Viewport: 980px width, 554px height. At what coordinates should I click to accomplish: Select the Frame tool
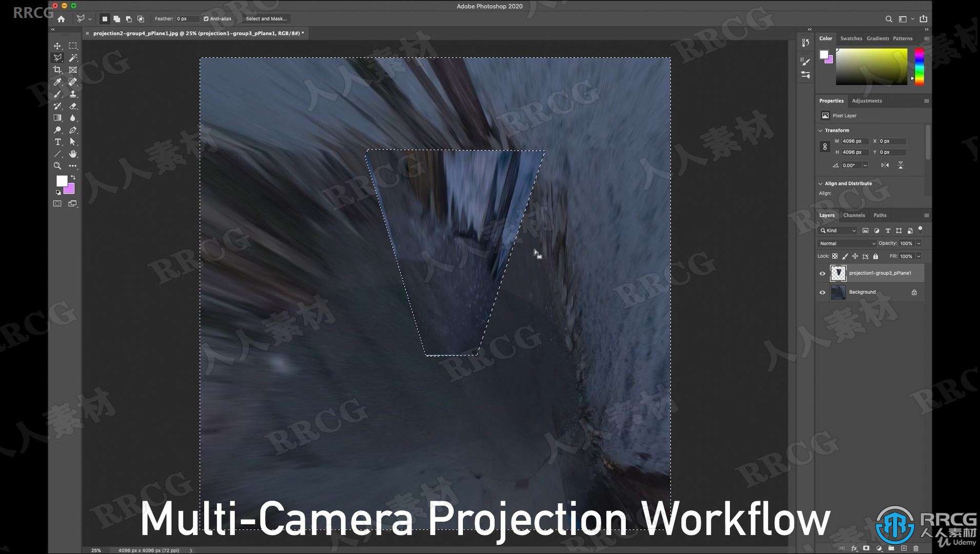point(73,70)
